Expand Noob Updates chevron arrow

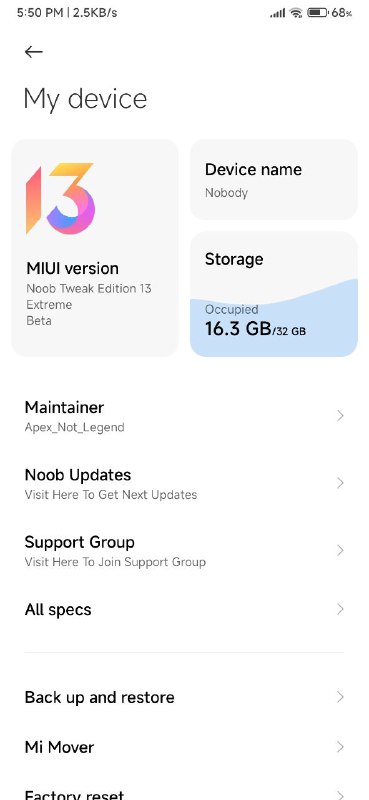pyautogui.click(x=340, y=483)
